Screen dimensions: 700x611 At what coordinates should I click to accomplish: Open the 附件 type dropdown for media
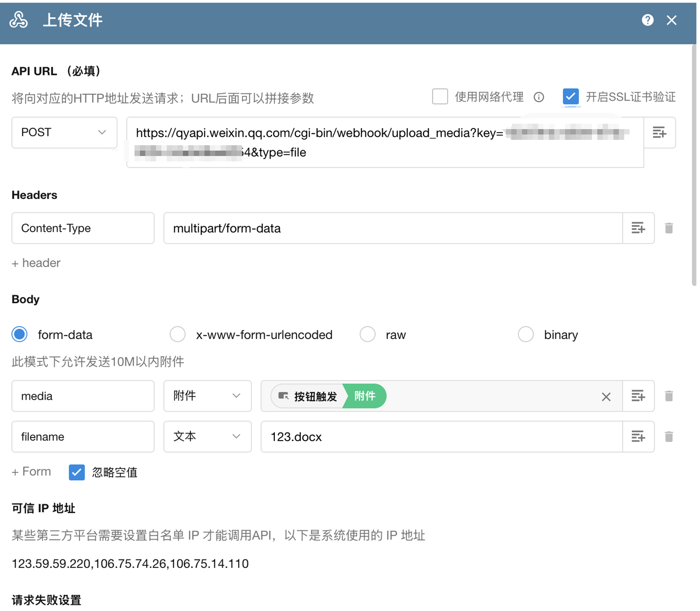207,396
